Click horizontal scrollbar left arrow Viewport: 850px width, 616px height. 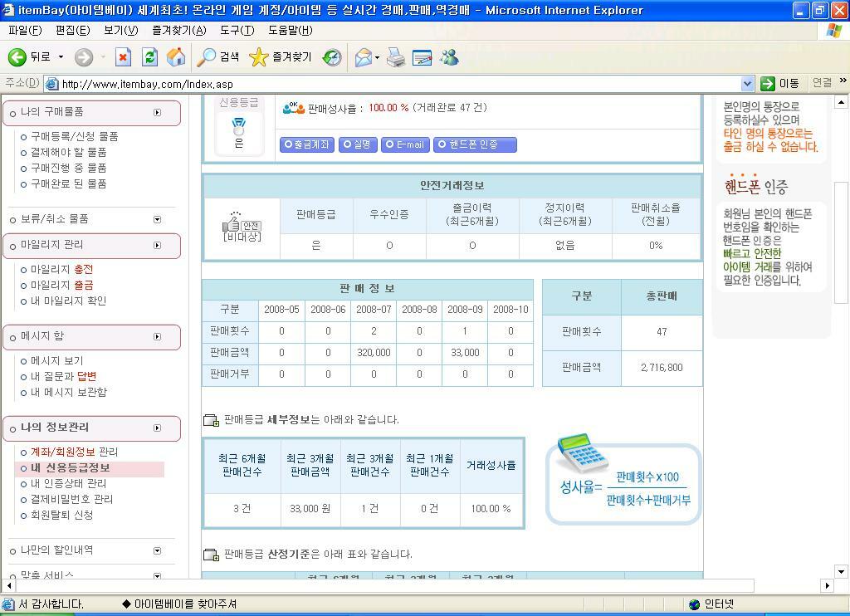[8, 585]
